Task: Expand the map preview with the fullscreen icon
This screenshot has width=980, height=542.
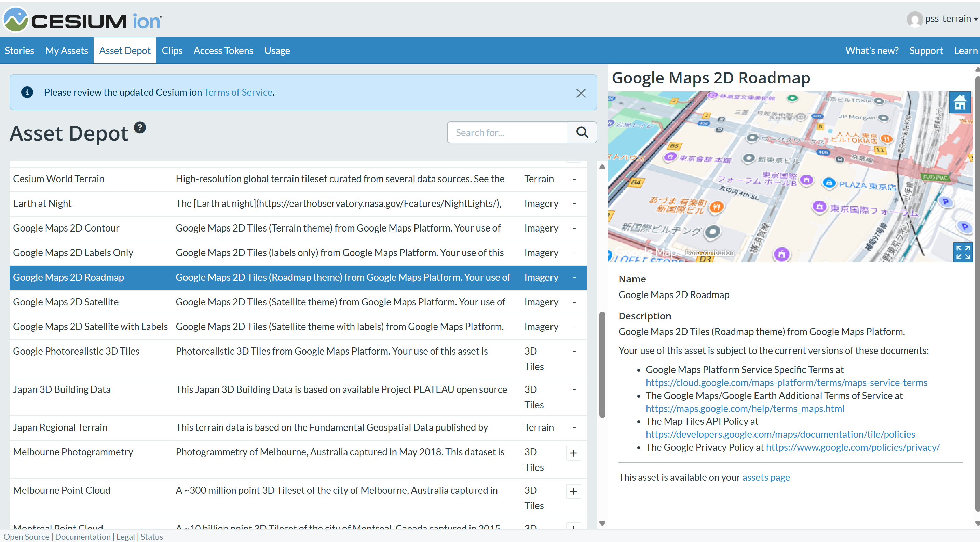Action: pos(963,252)
